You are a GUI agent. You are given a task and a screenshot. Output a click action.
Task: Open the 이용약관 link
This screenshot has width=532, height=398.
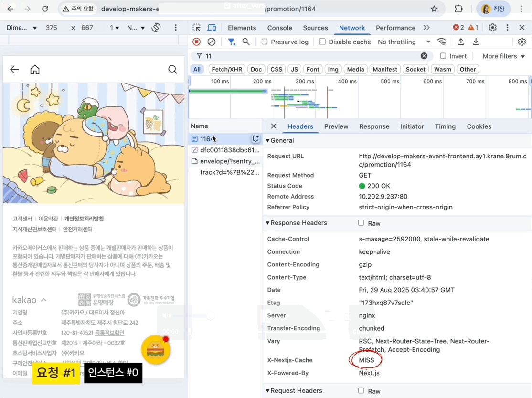coord(48,219)
